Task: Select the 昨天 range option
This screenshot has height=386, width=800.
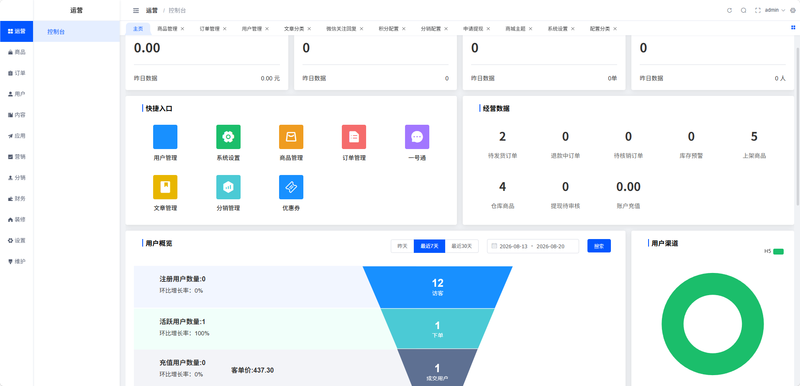Action: pyautogui.click(x=403, y=246)
